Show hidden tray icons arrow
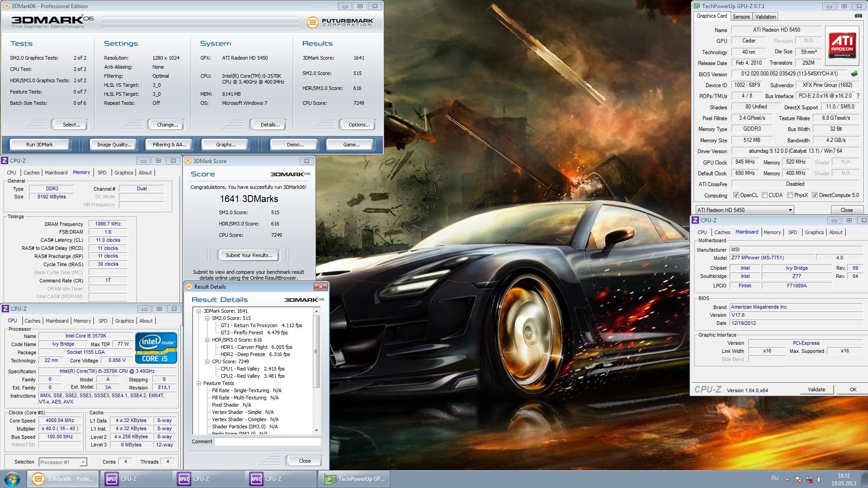Viewport: 868px width, 488px height. click(787, 479)
